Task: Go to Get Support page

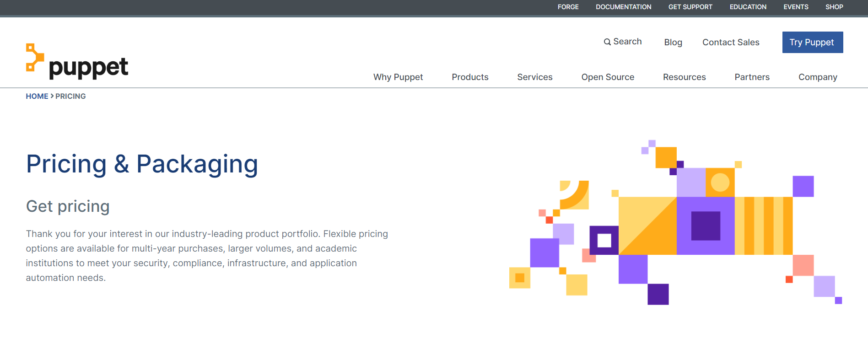Action: click(690, 7)
